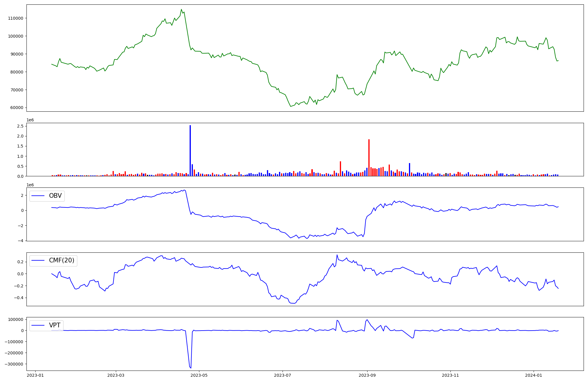Click the blue line sample in OBV legend

(38, 196)
